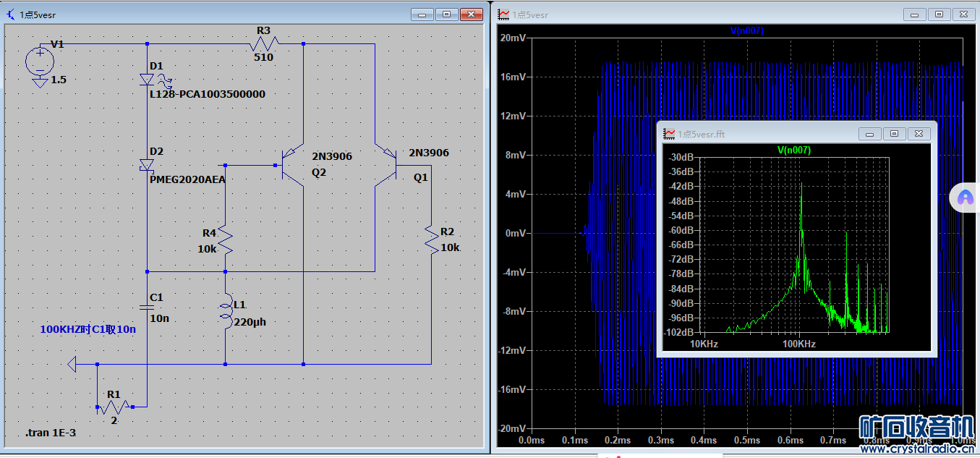Viewport: 980px width, 458px height.
Task: Click the floating assistant icon on right edge
Action: click(965, 197)
